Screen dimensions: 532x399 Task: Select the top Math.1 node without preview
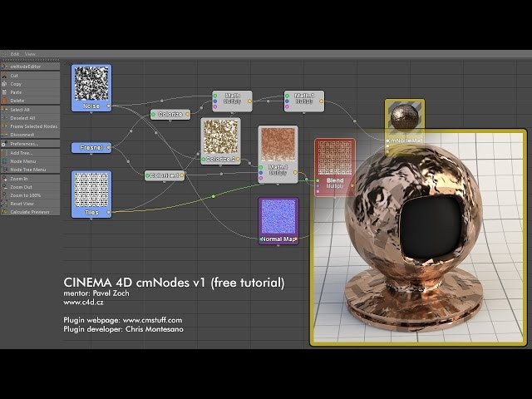coord(304,101)
